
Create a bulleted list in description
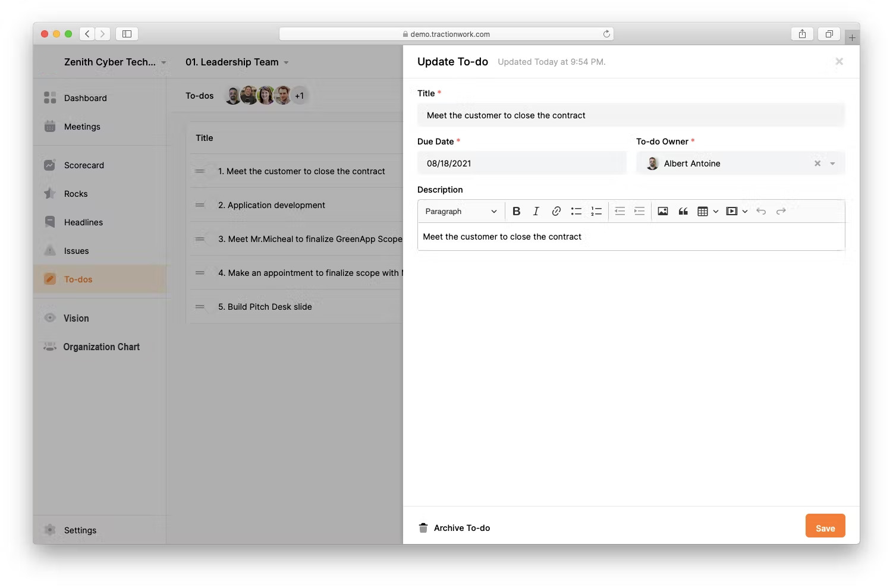(576, 211)
